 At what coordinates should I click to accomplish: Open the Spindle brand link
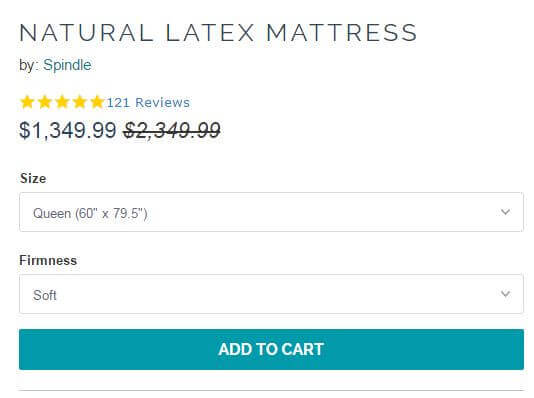(x=67, y=65)
